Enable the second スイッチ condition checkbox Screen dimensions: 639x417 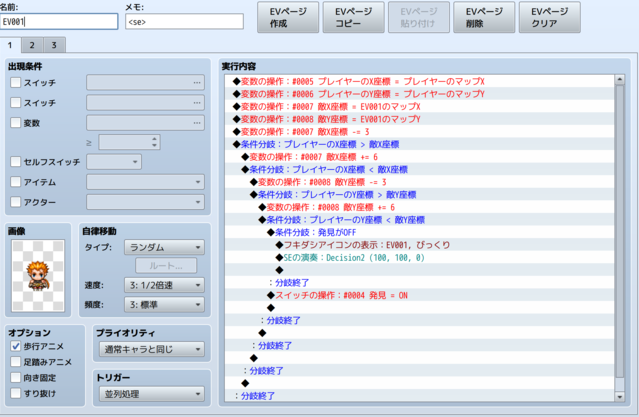(15, 102)
